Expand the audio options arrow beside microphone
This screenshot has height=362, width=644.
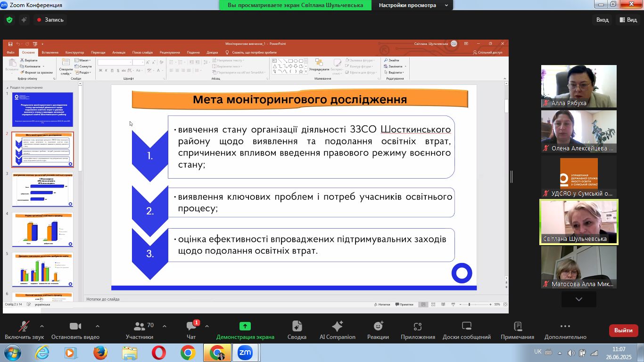(42, 326)
